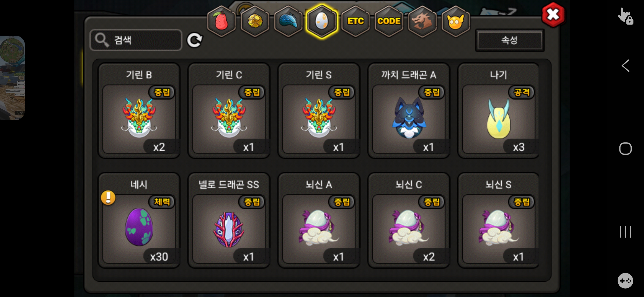Open the brown dragon head category
Screen dimensions: 644x297
pyautogui.click(x=422, y=21)
